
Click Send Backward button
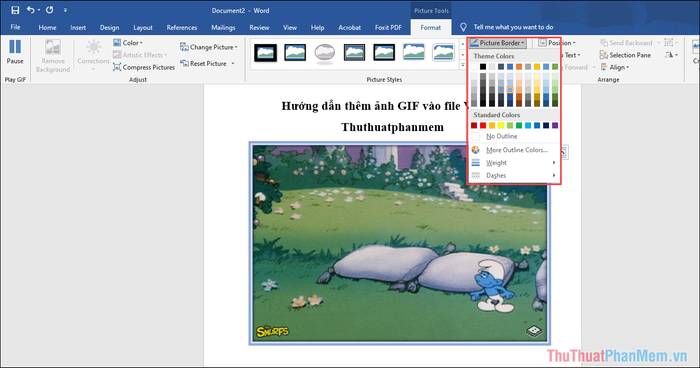point(626,43)
